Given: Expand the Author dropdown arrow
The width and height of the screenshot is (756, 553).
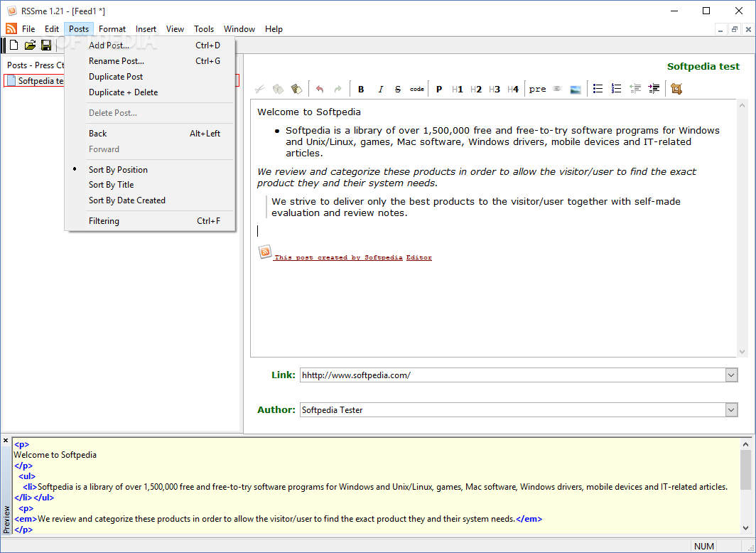Looking at the screenshot, I should [731, 410].
